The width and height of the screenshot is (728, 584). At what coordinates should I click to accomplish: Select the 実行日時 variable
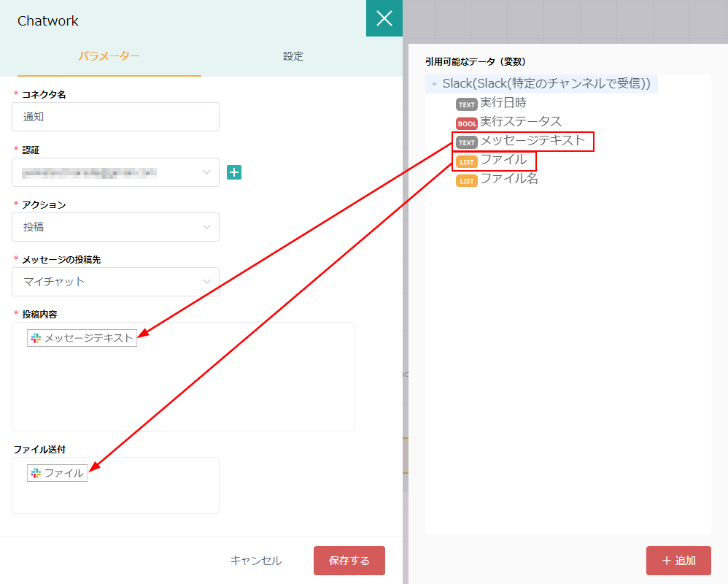(x=503, y=103)
